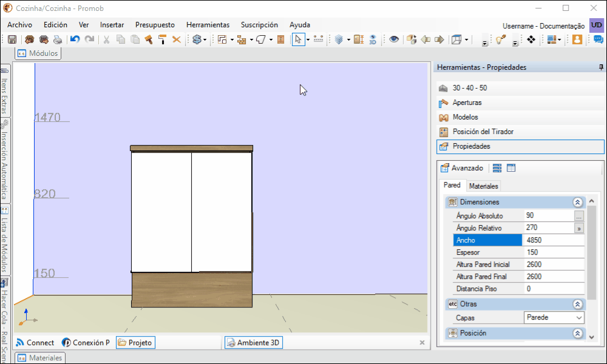Open the Ambiente 3D tab
The height and width of the screenshot is (364, 607).
(254, 343)
